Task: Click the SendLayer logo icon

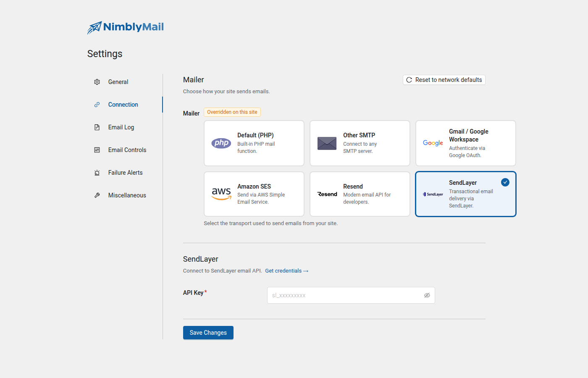Action: [433, 194]
